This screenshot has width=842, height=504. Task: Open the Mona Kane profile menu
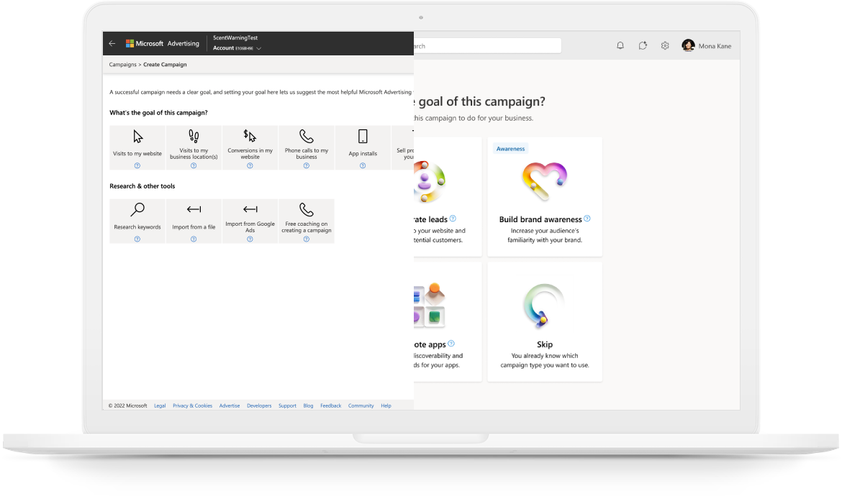pyautogui.click(x=707, y=45)
